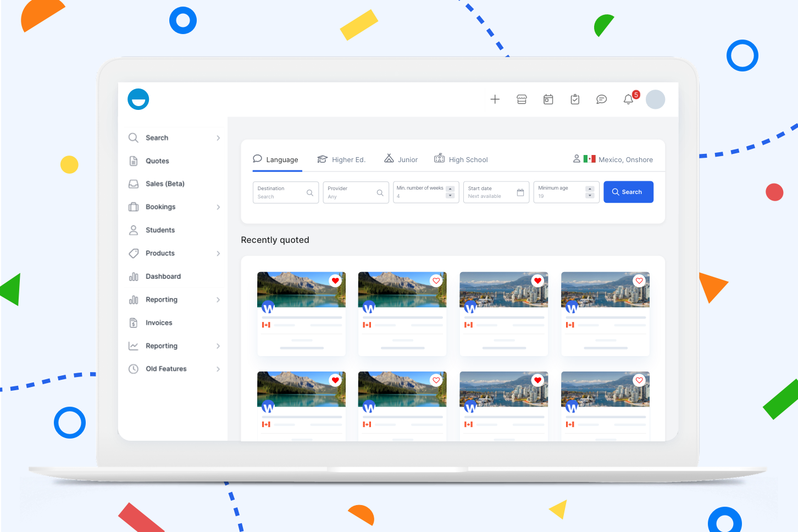This screenshot has width=798, height=532.
Task: Click the Quotes document icon in sidebar
Action: click(134, 161)
